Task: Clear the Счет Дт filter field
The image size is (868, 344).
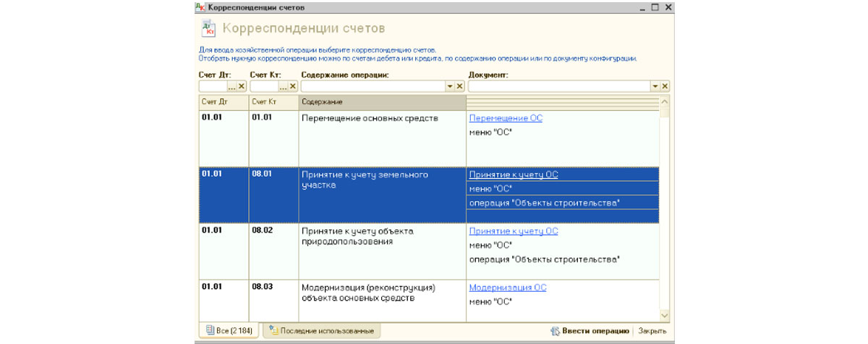Action: 242,86
